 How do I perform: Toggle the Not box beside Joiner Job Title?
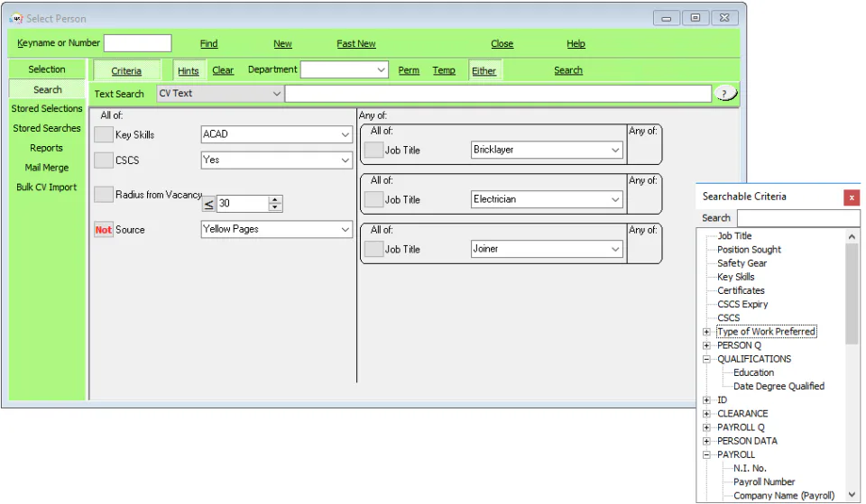(373, 249)
